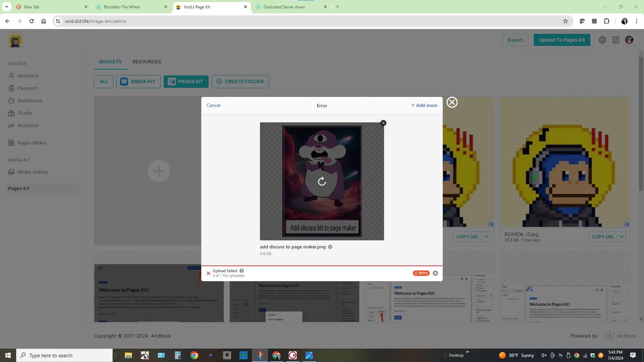Viewport: 644px width, 362px height.
Task: Open the Chrome profile avatar
Action: (x=624, y=21)
